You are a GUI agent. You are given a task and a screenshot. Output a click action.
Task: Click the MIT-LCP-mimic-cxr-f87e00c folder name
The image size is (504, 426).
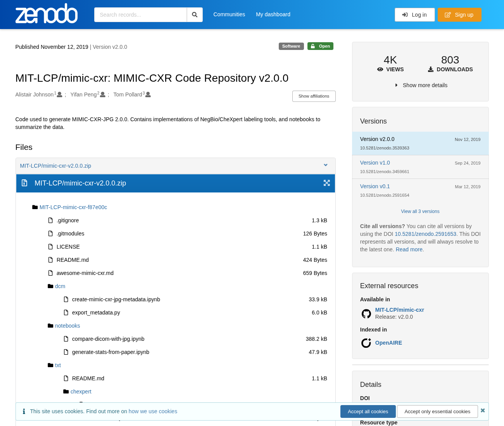click(73, 207)
